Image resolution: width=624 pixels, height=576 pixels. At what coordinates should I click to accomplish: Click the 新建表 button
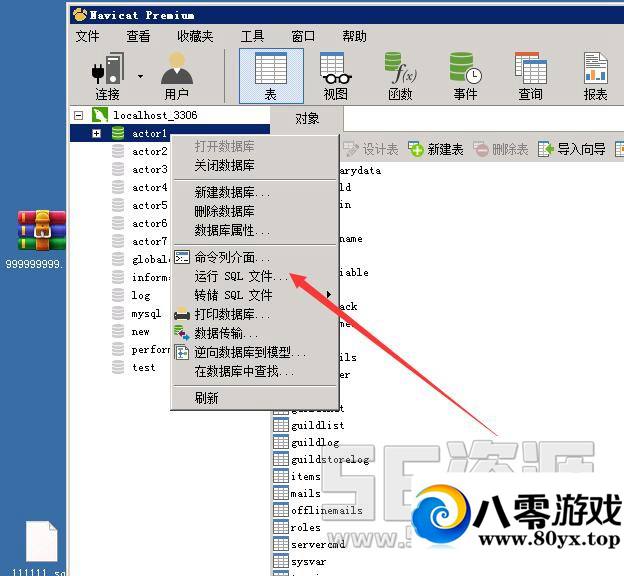(436, 150)
